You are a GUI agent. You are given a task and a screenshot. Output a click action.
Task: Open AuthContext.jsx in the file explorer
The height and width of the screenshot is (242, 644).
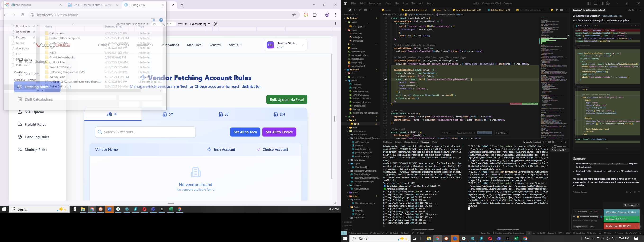pyautogui.click(x=361, y=189)
